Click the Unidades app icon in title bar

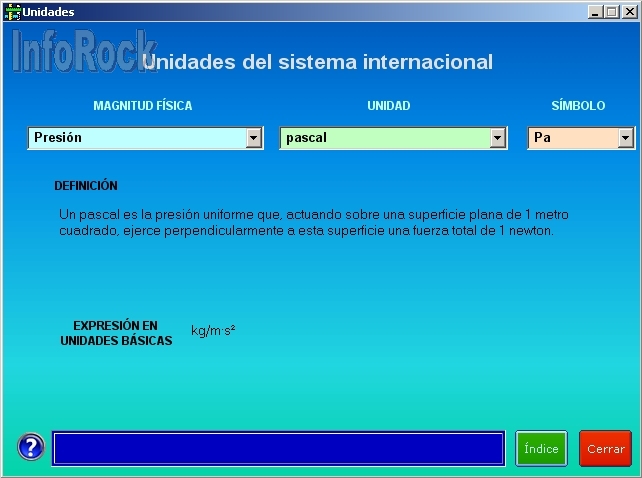pyautogui.click(x=12, y=12)
